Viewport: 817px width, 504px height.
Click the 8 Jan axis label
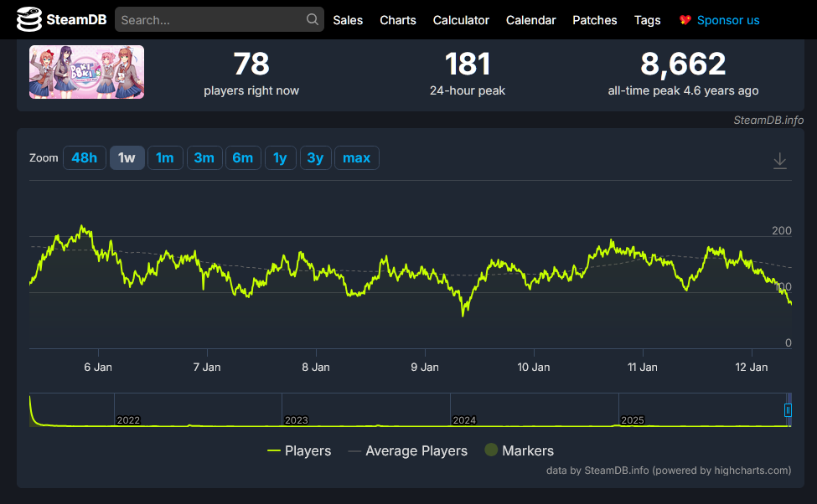coord(316,367)
